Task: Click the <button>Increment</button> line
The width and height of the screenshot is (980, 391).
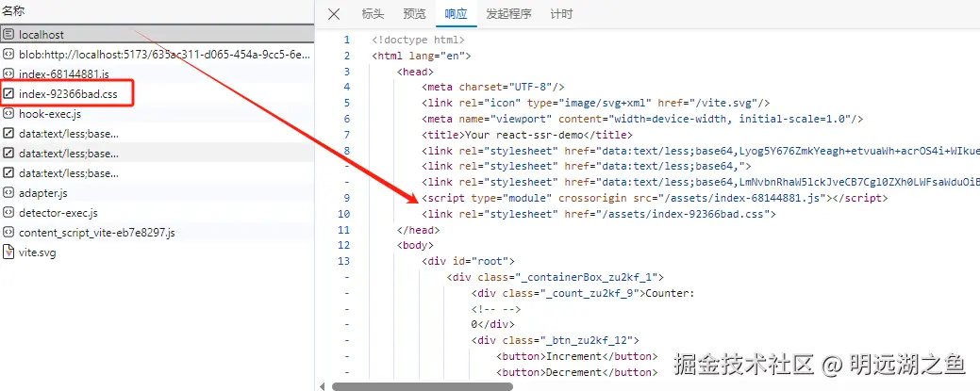Action: pyautogui.click(x=577, y=356)
